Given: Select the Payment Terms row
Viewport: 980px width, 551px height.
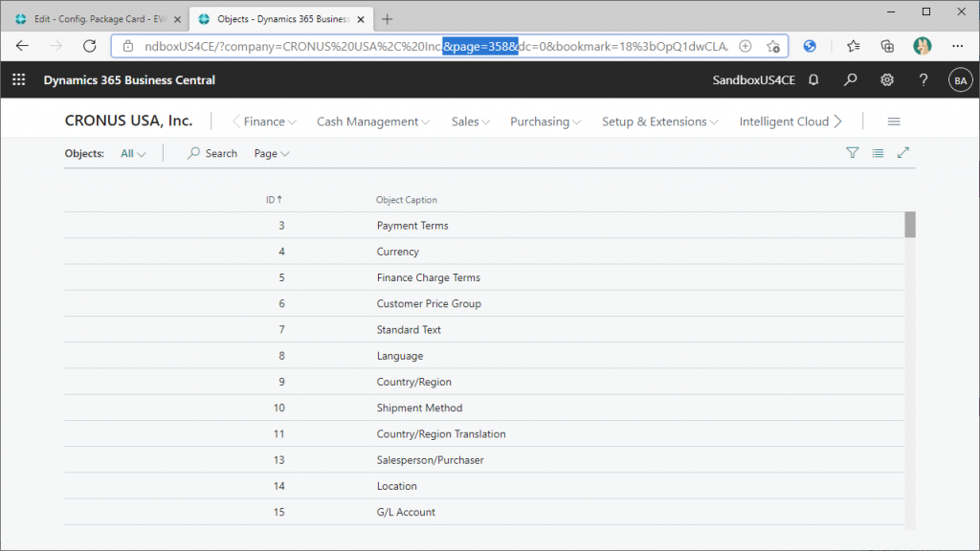Looking at the screenshot, I should (483, 226).
